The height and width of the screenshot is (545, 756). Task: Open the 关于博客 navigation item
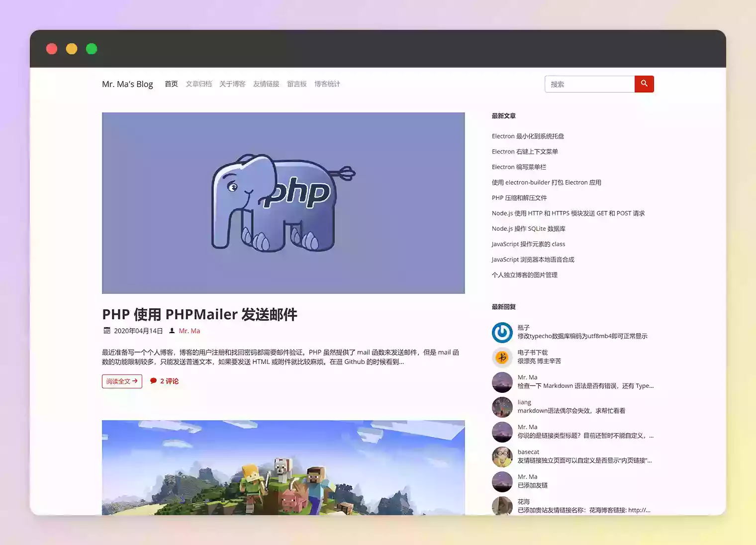232,84
